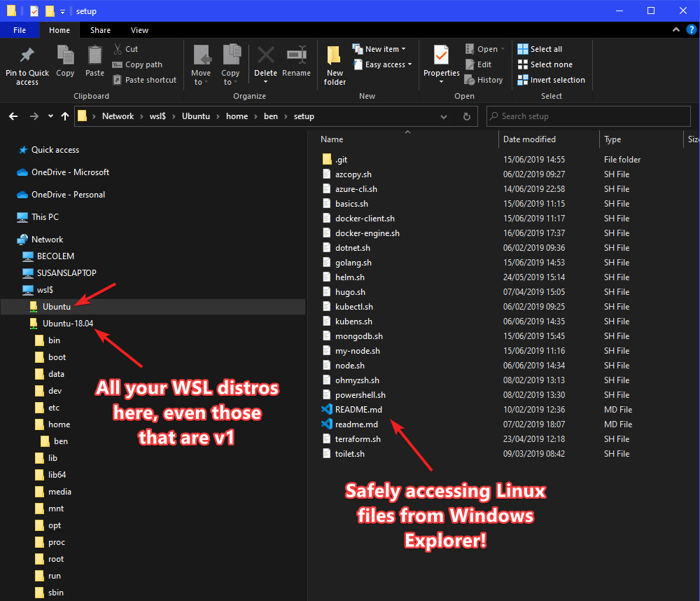Open the File menu
The height and width of the screenshot is (601, 700).
(20, 30)
